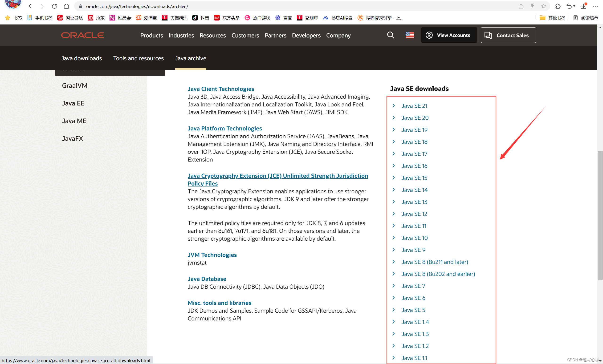
Task: Open the browser downloads icon
Action: pos(584,6)
